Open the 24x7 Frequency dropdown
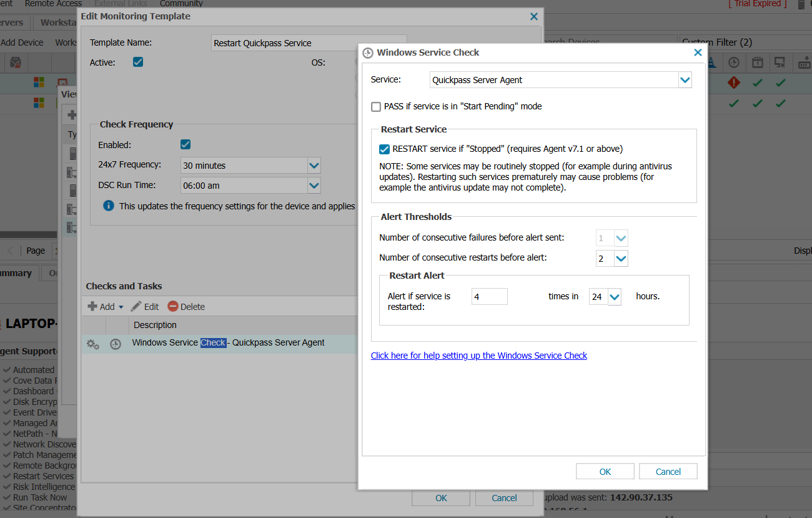The height and width of the screenshot is (518, 812). (314, 166)
